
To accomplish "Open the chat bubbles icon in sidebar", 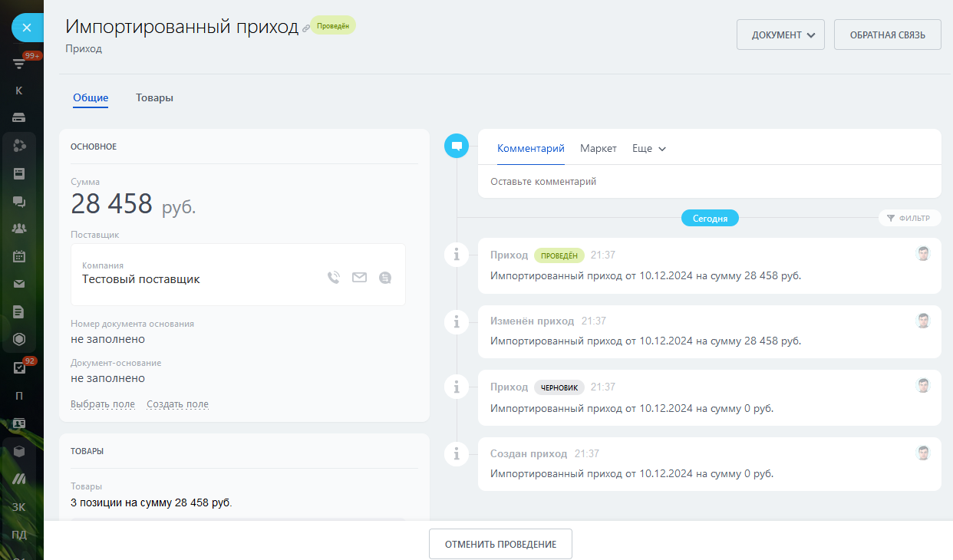I will click(x=19, y=202).
